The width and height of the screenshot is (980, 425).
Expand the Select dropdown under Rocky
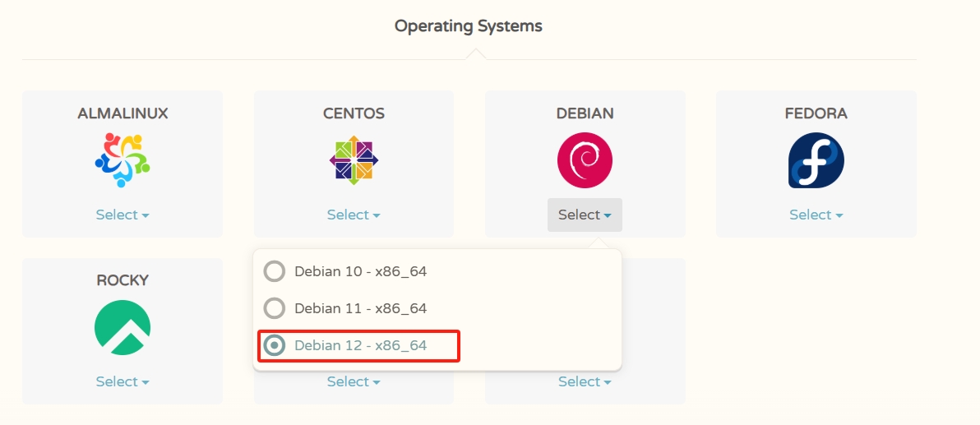coord(122,381)
